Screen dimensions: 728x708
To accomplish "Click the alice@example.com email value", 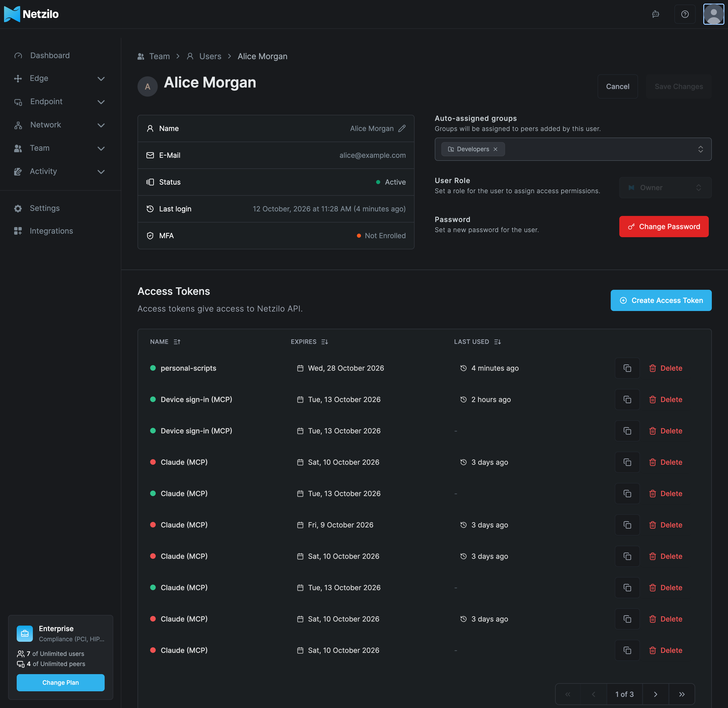I will (372, 155).
